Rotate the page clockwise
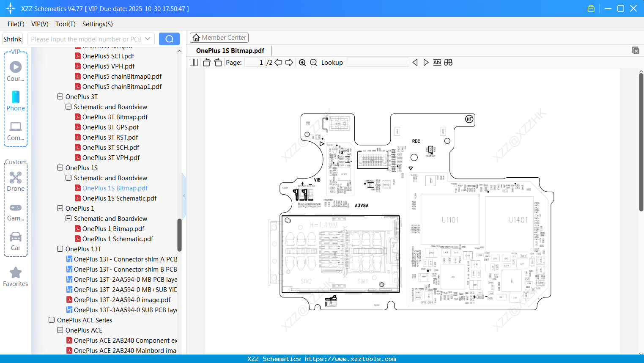The image size is (644, 363). 218,63
